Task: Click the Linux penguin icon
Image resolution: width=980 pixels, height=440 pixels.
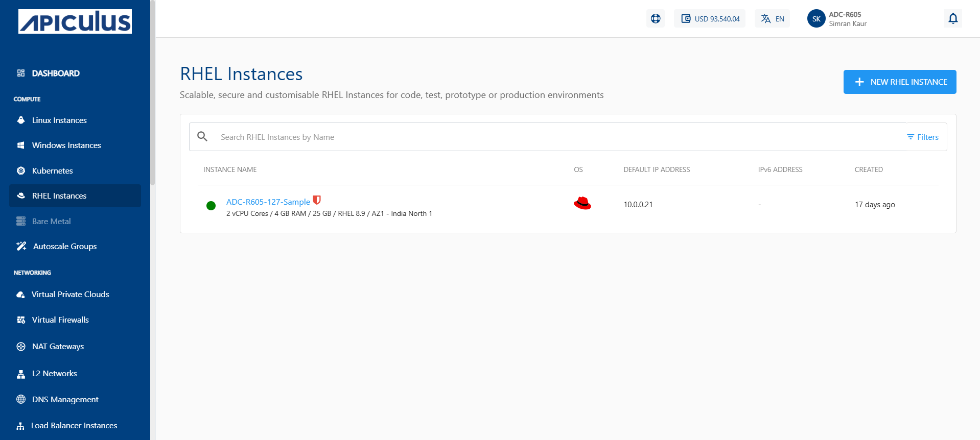Action: (x=21, y=120)
